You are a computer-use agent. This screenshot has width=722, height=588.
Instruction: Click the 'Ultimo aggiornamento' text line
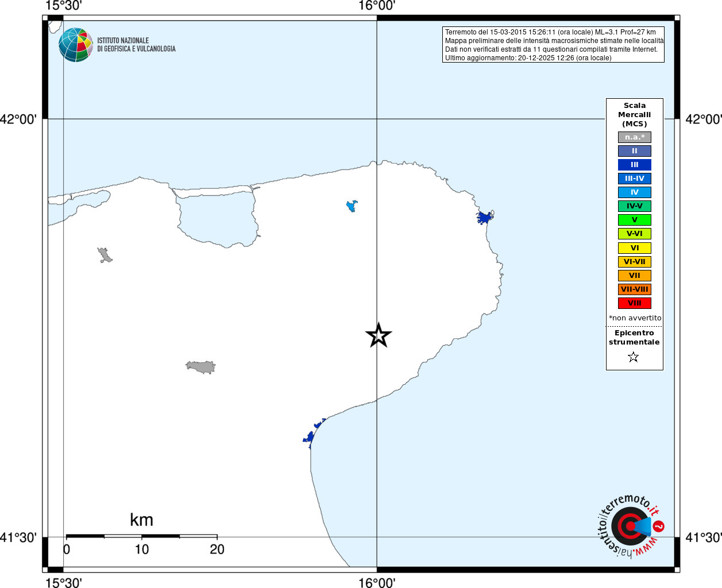528,58
